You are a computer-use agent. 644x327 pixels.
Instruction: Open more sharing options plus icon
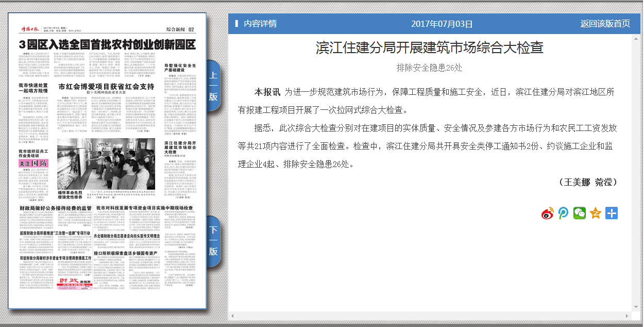pos(612,213)
